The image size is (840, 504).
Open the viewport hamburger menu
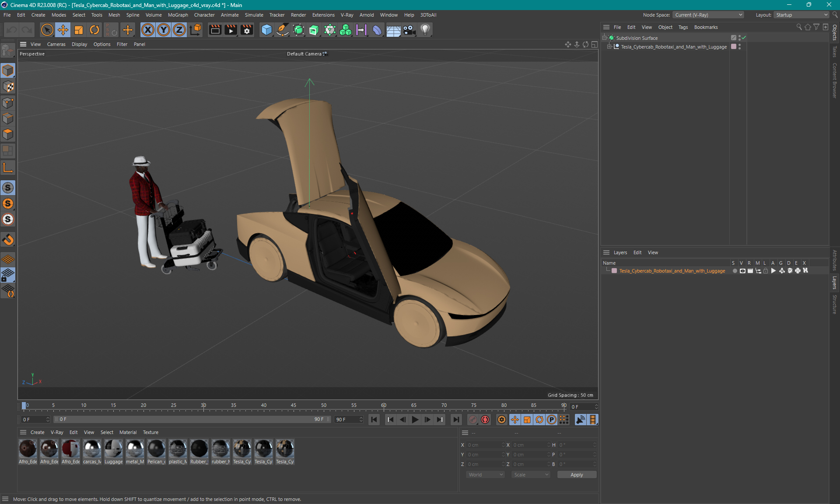pyautogui.click(x=23, y=44)
